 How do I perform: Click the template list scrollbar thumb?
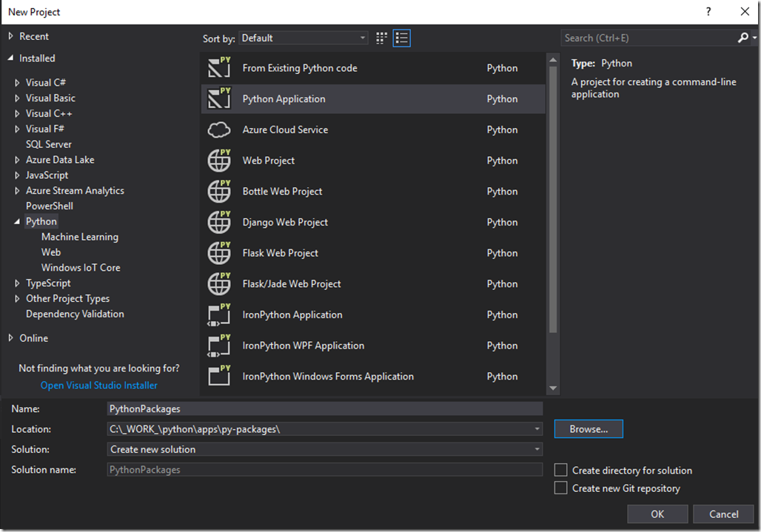pos(553,200)
